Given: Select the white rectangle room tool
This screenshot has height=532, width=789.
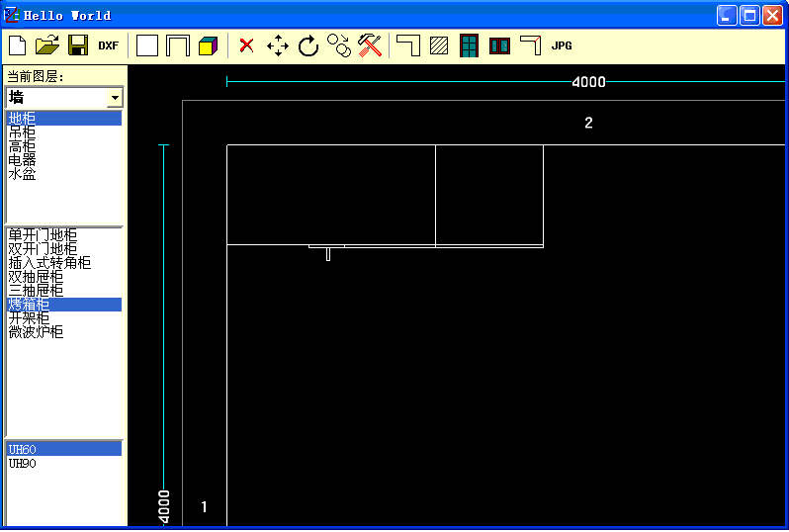Looking at the screenshot, I should pyautogui.click(x=147, y=45).
